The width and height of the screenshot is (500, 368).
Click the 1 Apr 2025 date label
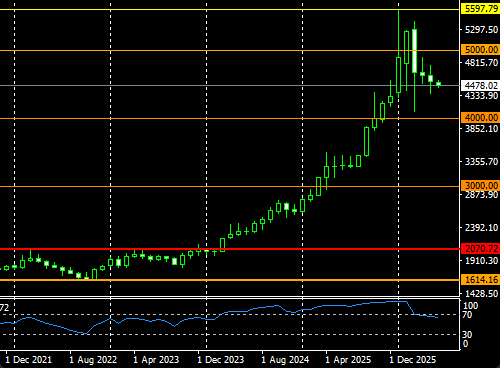[x=348, y=360]
